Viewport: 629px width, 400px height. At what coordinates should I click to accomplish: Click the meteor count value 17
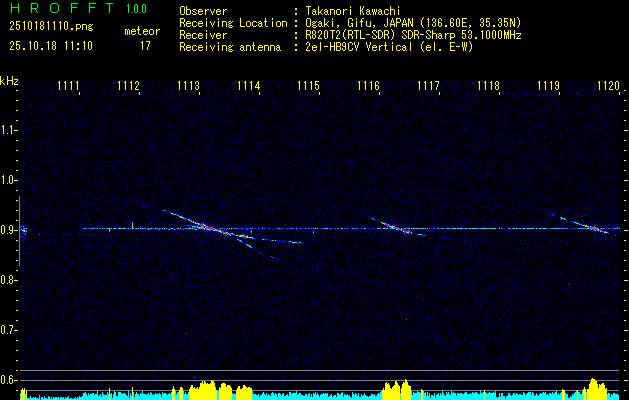click(145, 46)
